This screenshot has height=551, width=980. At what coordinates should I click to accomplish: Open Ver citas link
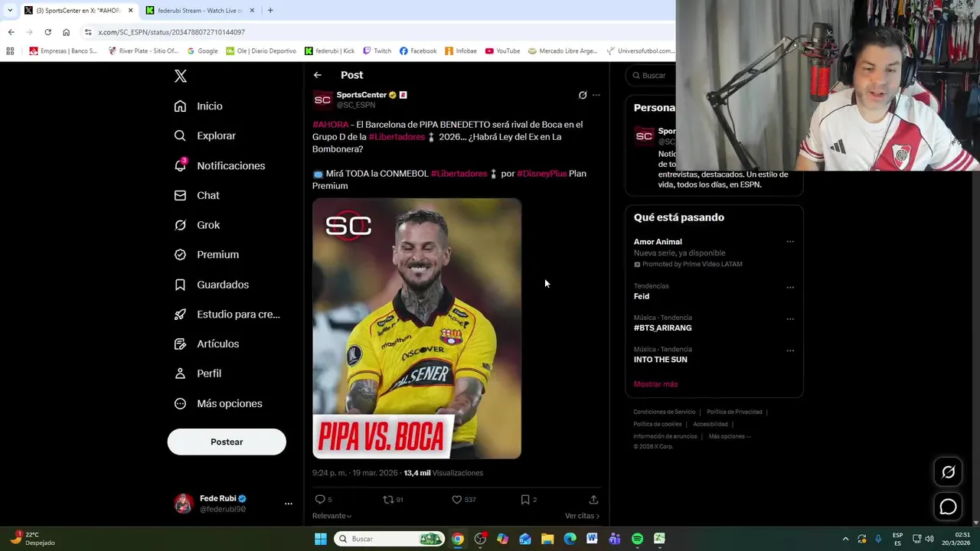click(x=582, y=516)
